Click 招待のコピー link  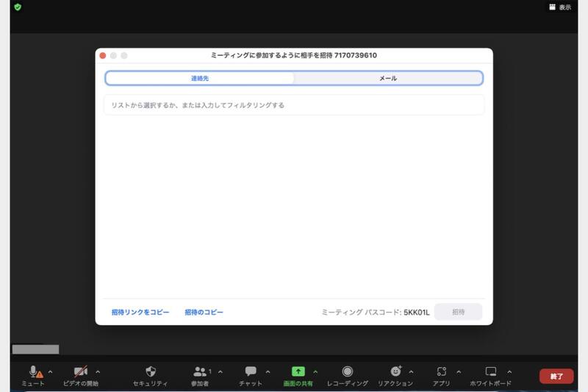[204, 312]
